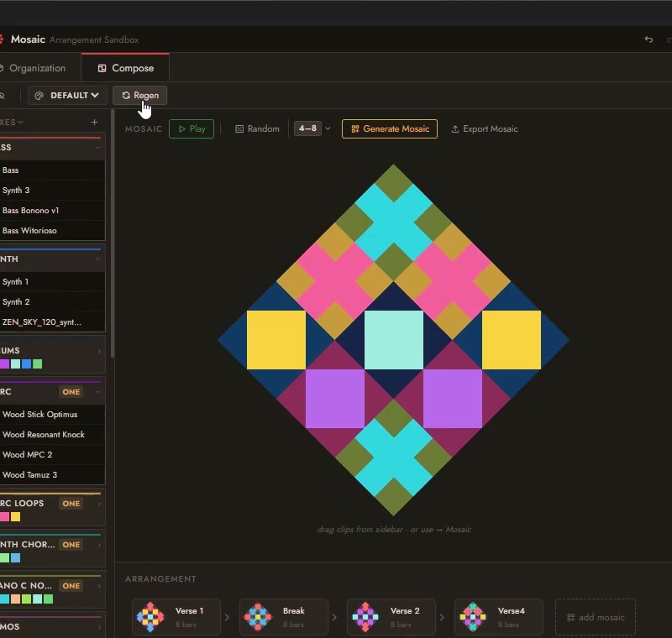Select the Synth 1 clip
The width and height of the screenshot is (672, 638).
point(52,282)
